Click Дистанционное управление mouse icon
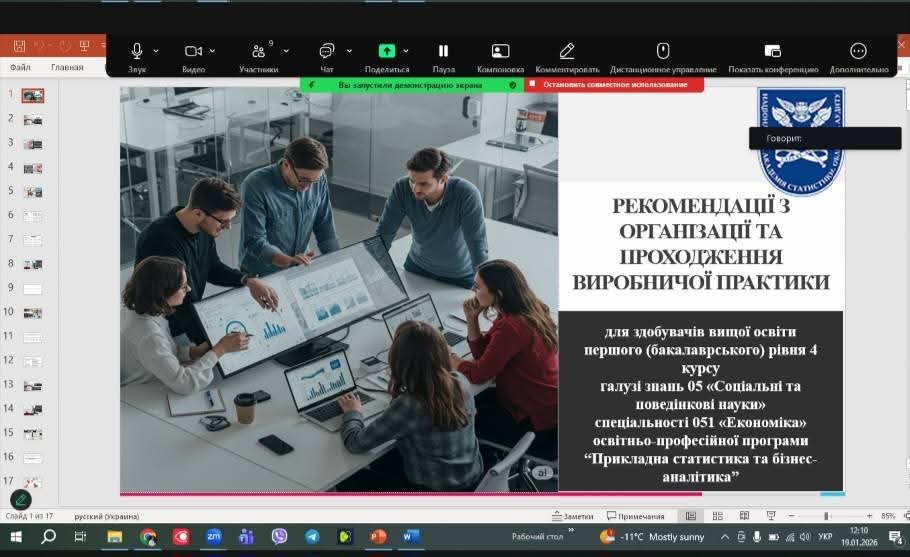The image size is (910, 557). click(662, 51)
